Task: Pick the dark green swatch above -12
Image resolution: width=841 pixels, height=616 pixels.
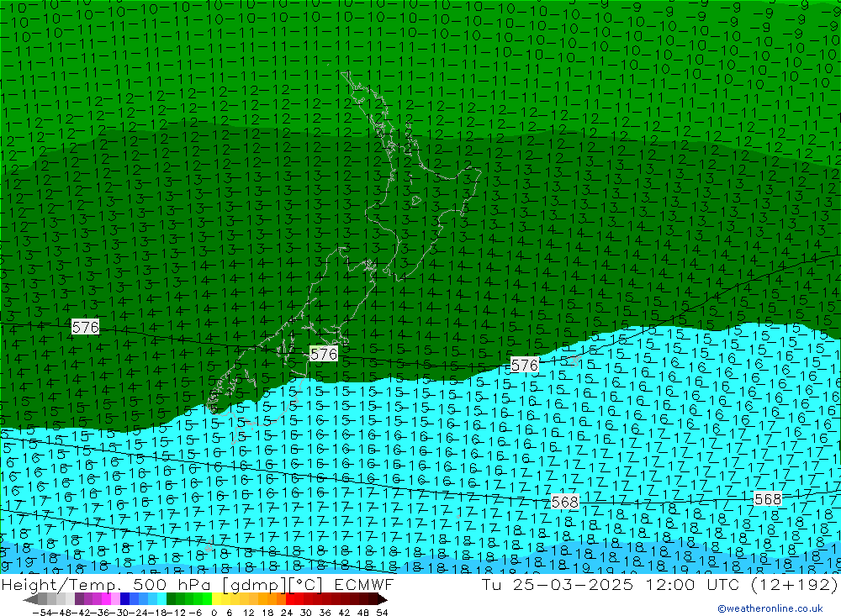Action: click(x=171, y=599)
